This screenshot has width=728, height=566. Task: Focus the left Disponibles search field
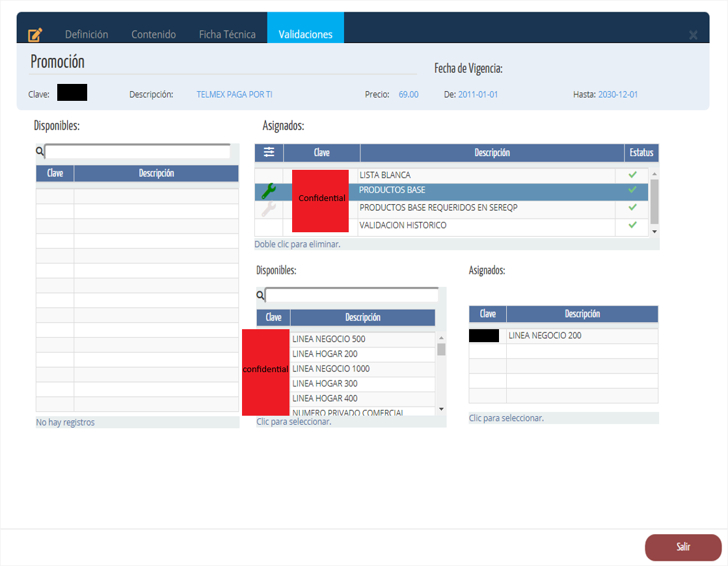click(137, 152)
